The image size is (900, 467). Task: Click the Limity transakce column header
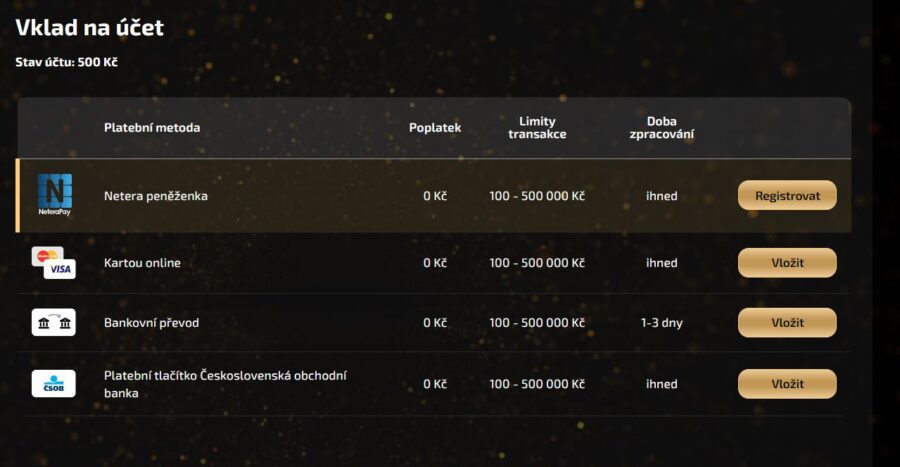(537, 128)
